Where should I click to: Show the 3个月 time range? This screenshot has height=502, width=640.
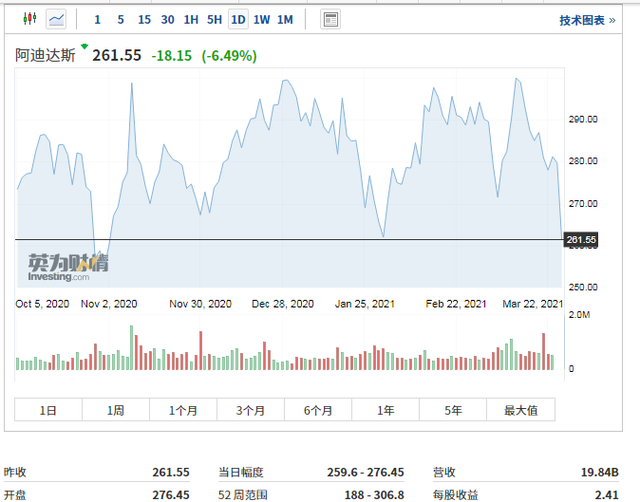(x=250, y=410)
